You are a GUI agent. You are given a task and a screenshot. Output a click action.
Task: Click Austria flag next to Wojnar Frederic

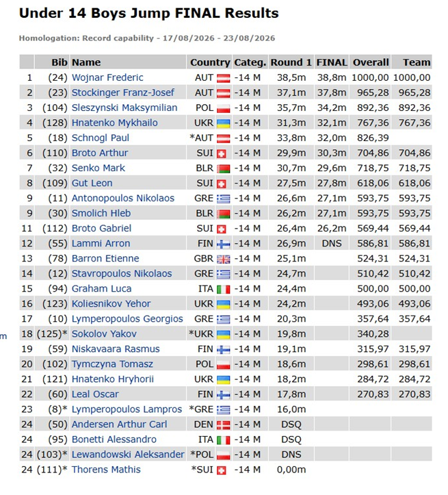pyautogui.click(x=223, y=78)
